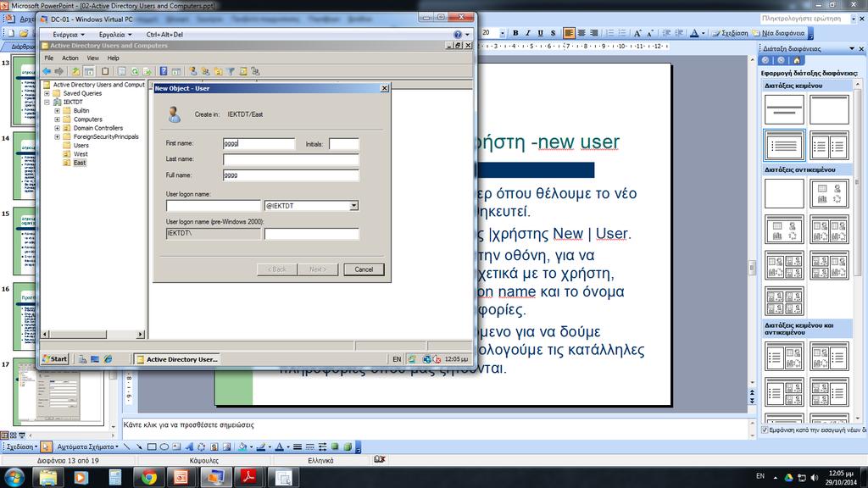868x488 pixels.
Task: Expand the Domain Controllers node
Action: coord(57,128)
